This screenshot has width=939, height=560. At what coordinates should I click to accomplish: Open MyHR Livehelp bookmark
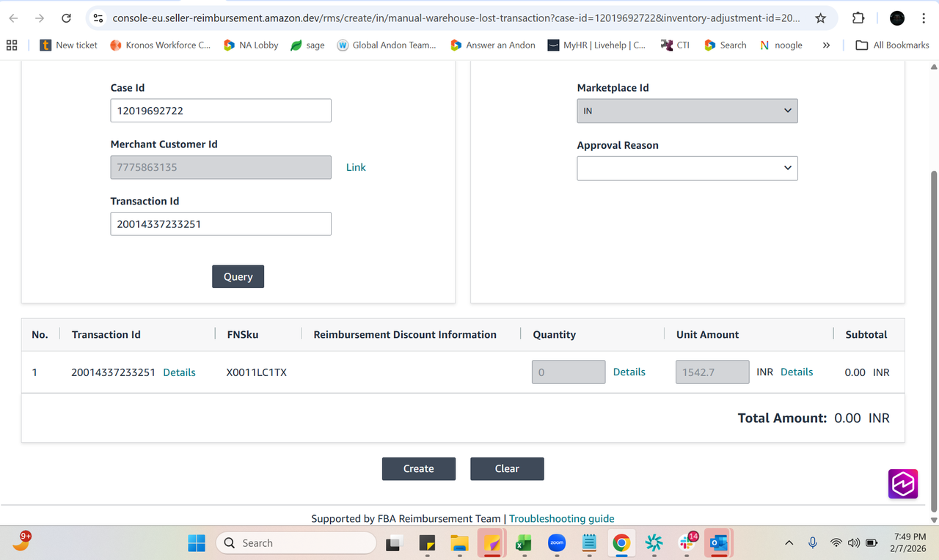tap(596, 45)
